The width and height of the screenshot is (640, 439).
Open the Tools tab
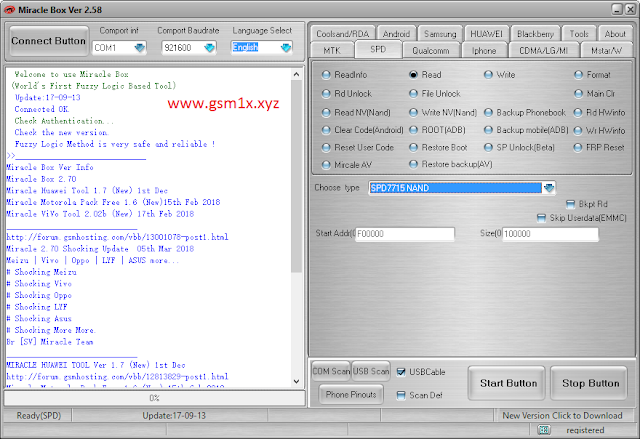point(579,34)
